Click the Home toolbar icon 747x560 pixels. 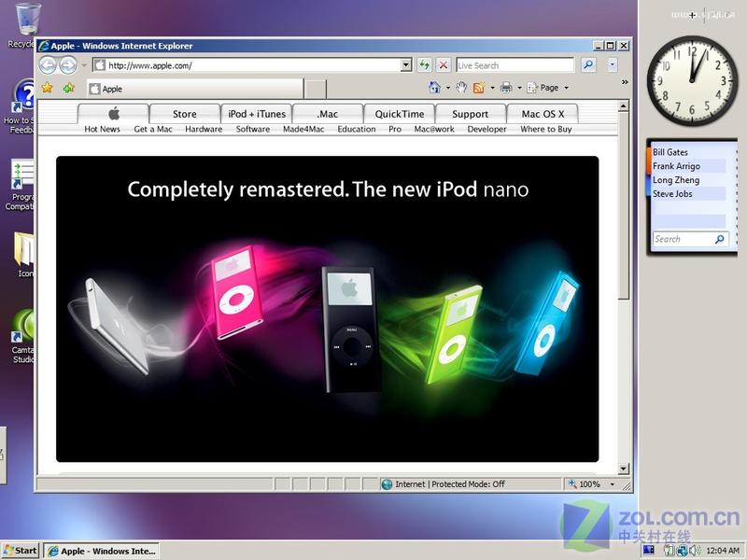(434, 88)
